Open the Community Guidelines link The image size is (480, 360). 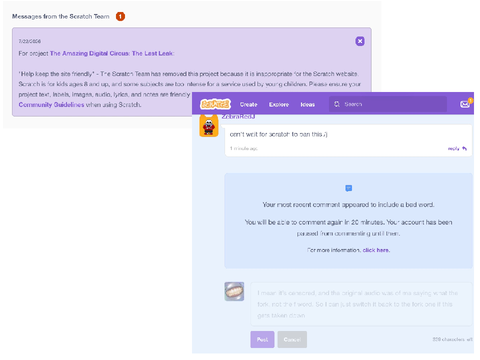[51, 105]
